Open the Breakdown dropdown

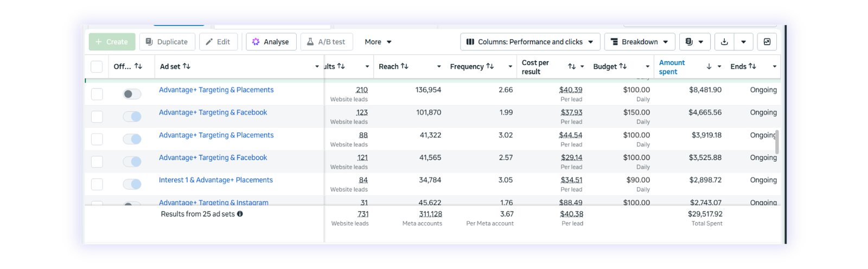[x=640, y=42]
